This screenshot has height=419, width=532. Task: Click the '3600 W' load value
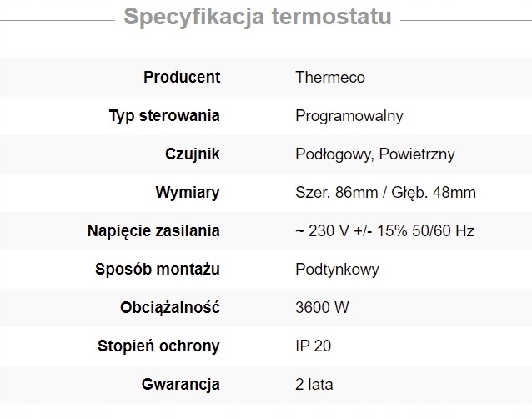click(322, 308)
